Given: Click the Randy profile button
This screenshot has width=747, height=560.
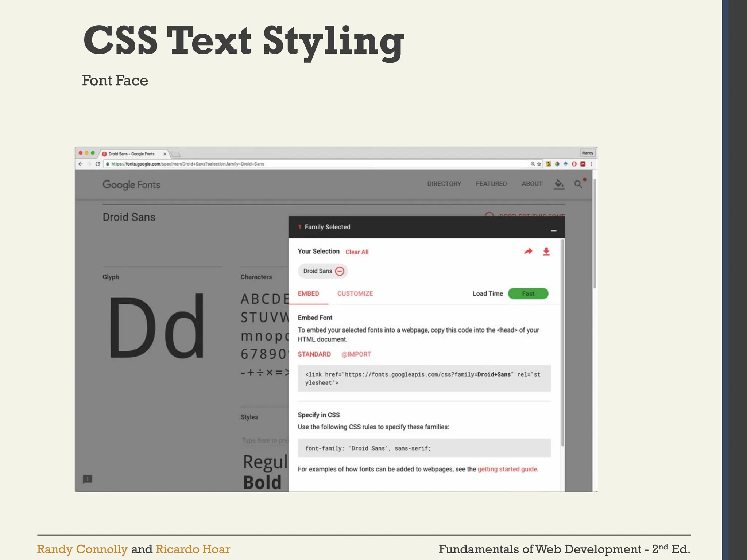Looking at the screenshot, I should [x=587, y=153].
